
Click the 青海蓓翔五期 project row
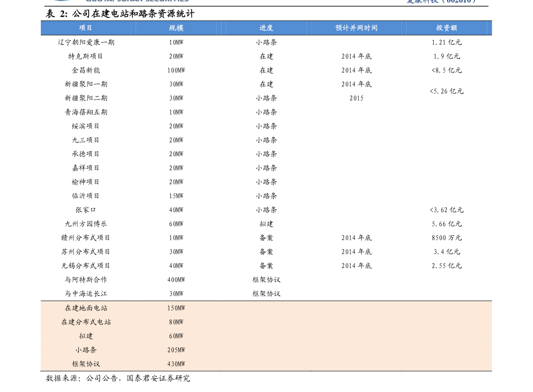(85, 112)
